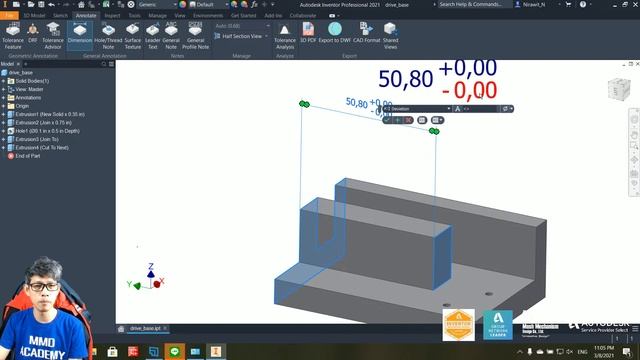Expand the Extrusion1 feature node
The height and width of the screenshot is (360, 640).
coord(4,114)
